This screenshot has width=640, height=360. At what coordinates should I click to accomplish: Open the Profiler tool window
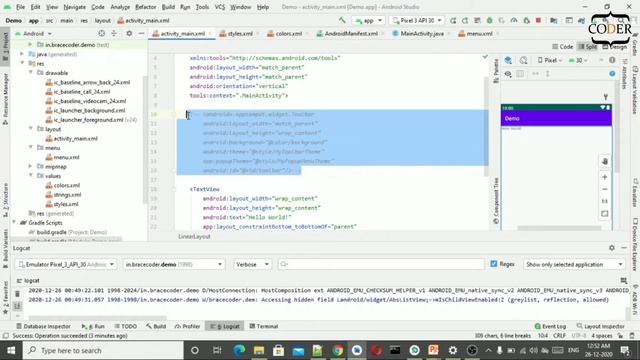(187, 326)
